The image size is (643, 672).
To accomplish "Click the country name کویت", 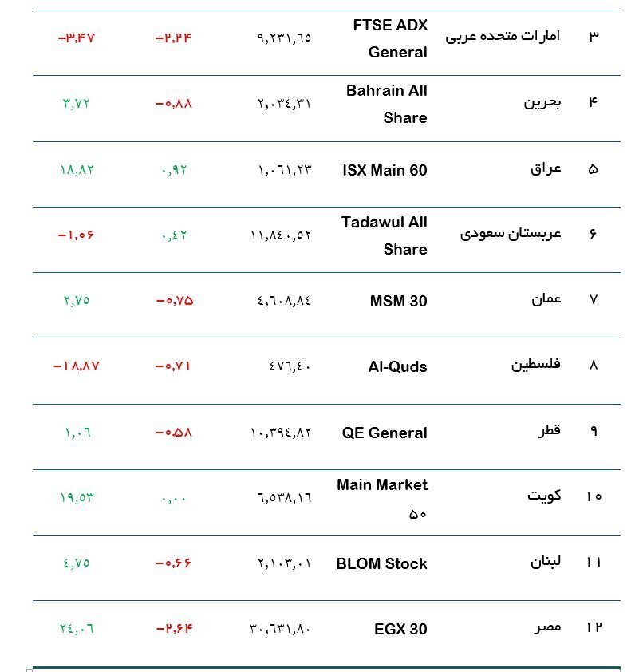I will 544,496.
